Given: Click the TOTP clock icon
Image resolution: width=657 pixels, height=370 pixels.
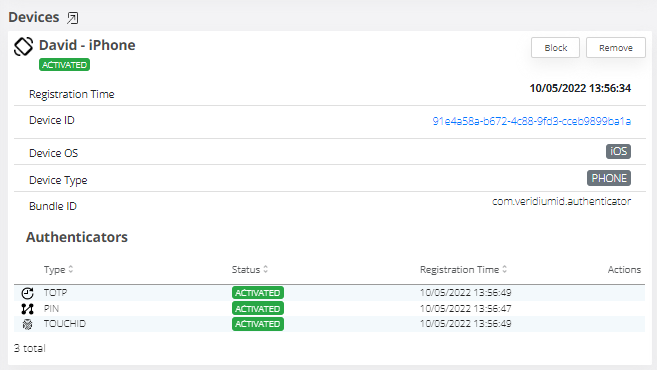Looking at the screenshot, I should point(28,293).
